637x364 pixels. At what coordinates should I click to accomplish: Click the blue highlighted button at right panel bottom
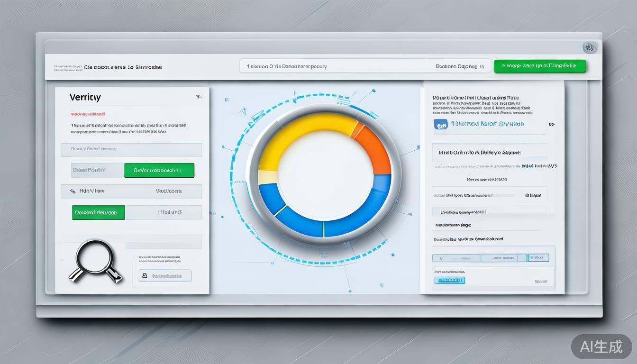(x=449, y=280)
